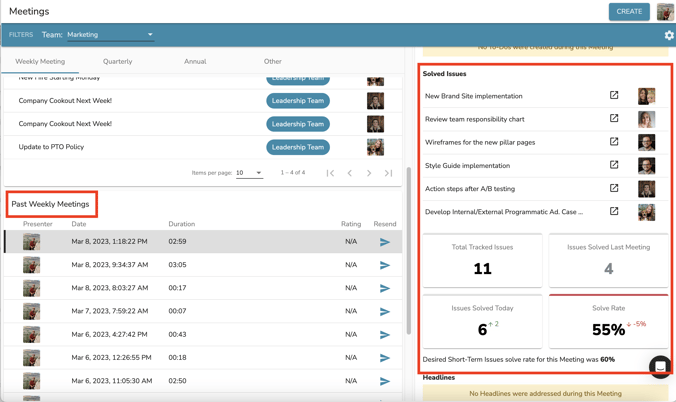The width and height of the screenshot is (676, 402).
Task: Open link for Develop Internal/External Programmatic Ad issue
Action: pyautogui.click(x=614, y=211)
